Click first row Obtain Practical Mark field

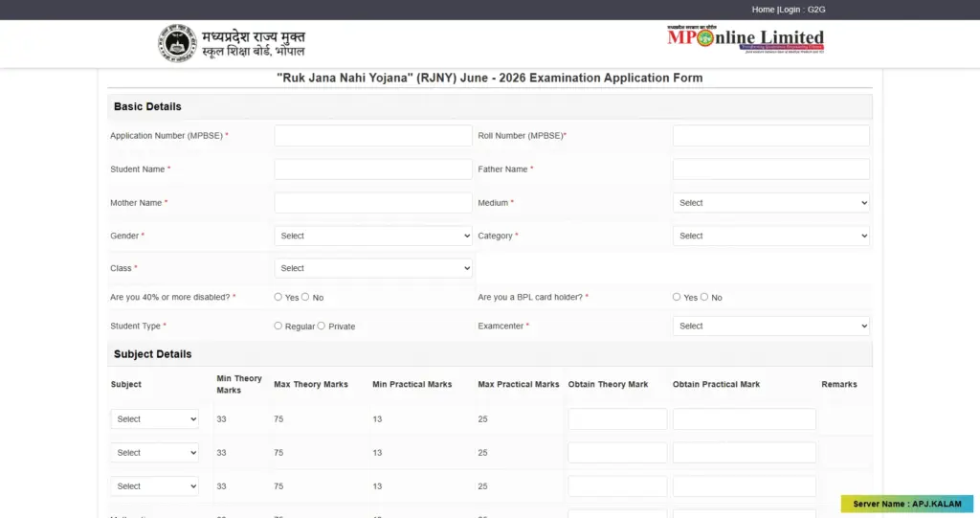(745, 419)
